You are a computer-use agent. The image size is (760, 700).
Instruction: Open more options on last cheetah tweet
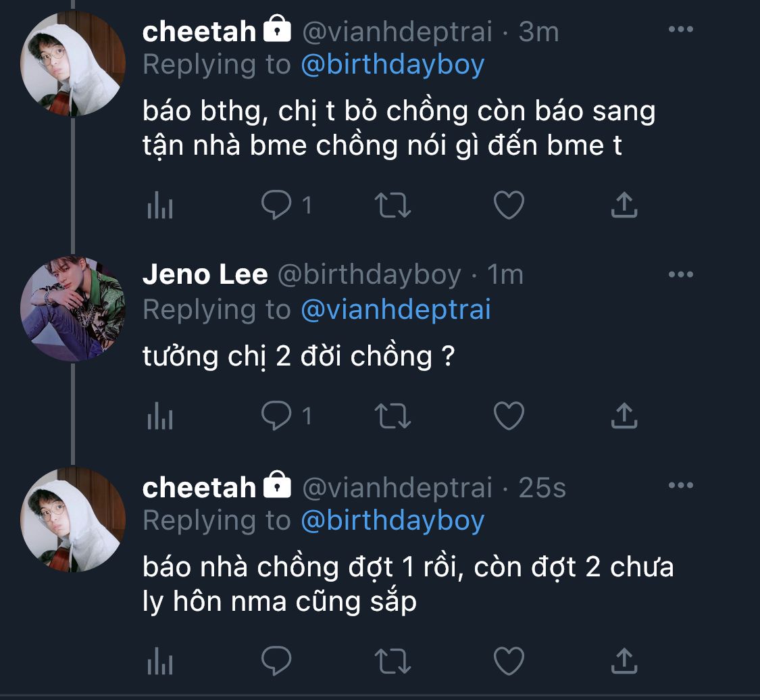pos(680,485)
